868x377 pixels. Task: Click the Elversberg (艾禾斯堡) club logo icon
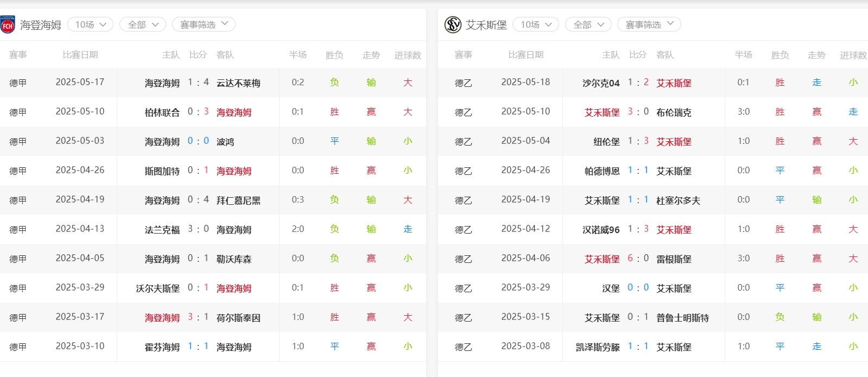pyautogui.click(x=453, y=25)
